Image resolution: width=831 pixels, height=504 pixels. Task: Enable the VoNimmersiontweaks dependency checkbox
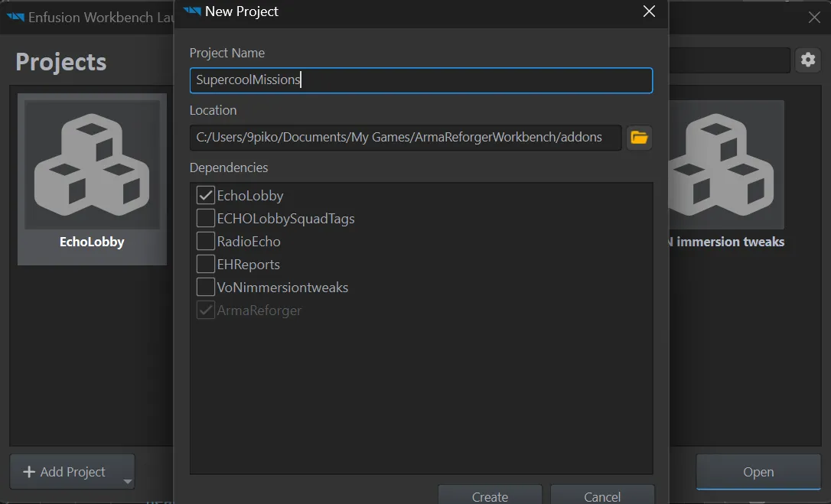click(x=206, y=287)
